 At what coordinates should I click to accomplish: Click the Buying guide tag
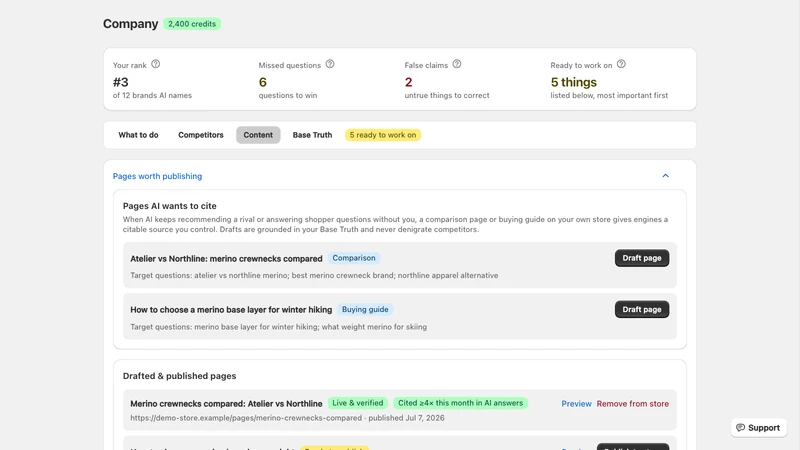coord(365,310)
